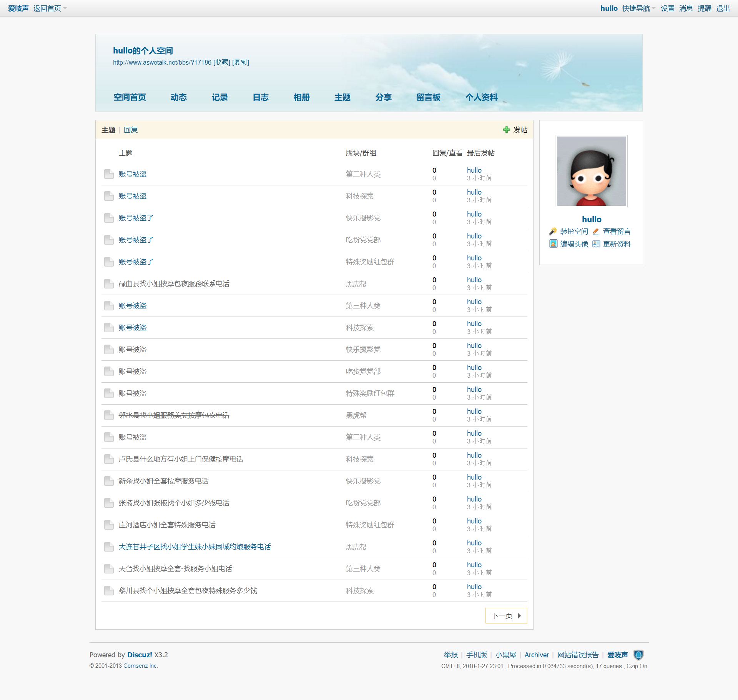Image resolution: width=738 pixels, height=700 pixels.
Task: Click the Discuz! link in the footer
Action: point(140,655)
